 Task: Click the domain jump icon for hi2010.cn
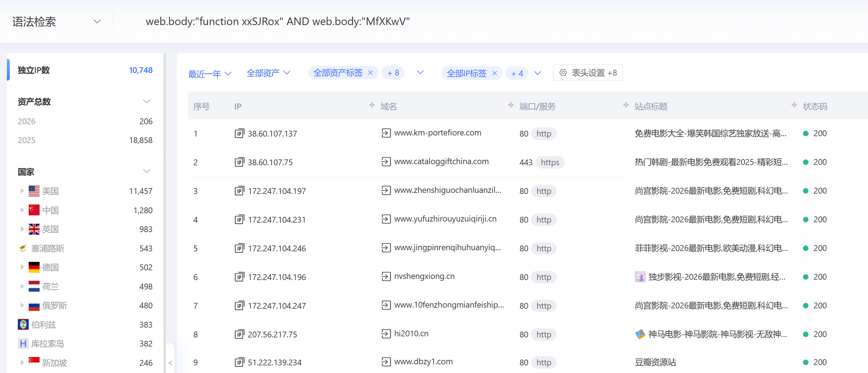386,333
